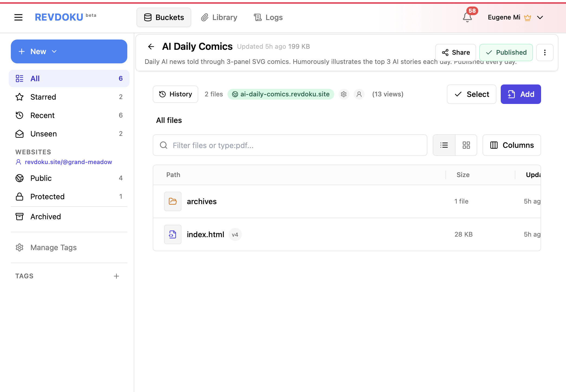Open the index.html file

click(x=206, y=234)
